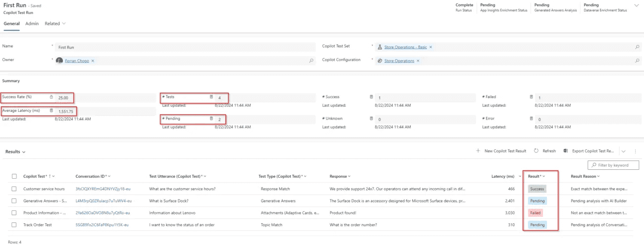
Task: Click the rollup icon next to # Pending
Action: 211,119
